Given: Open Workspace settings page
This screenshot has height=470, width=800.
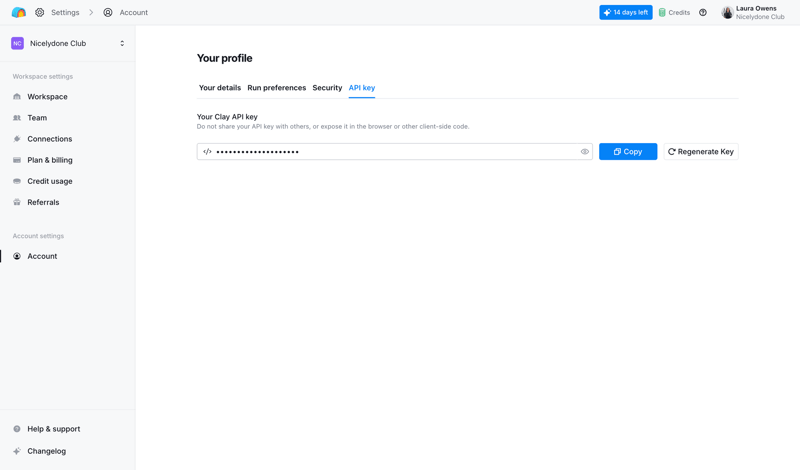Looking at the screenshot, I should point(47,96).
